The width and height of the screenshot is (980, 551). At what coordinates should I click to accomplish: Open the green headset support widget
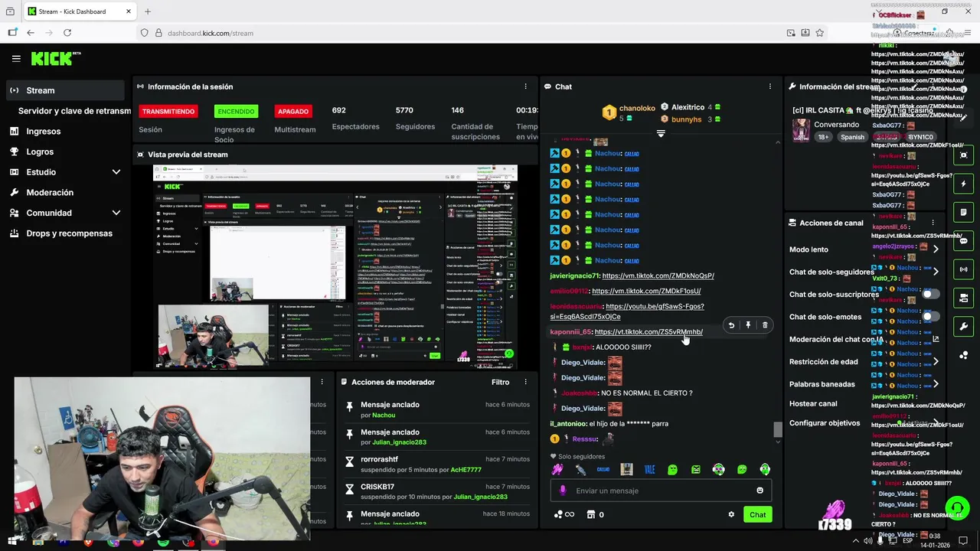tap(957, 508)
